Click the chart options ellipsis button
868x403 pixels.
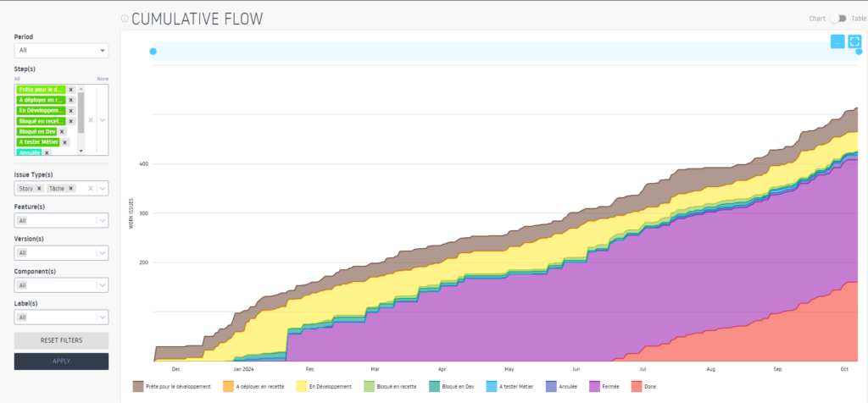837,41
